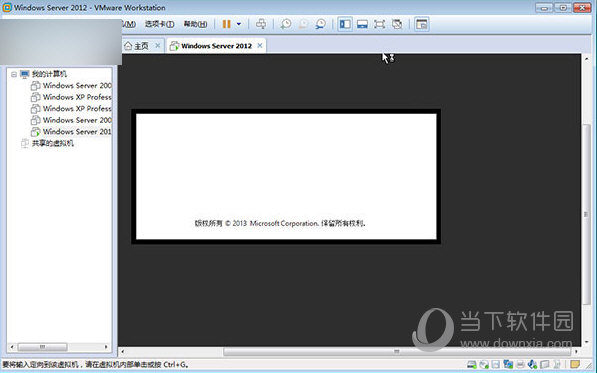Screen dimensions: 597x373
Task: Click the library panel's horizontal scrollbar thumb
Action: pyautogui.click(x=43, y=347)
